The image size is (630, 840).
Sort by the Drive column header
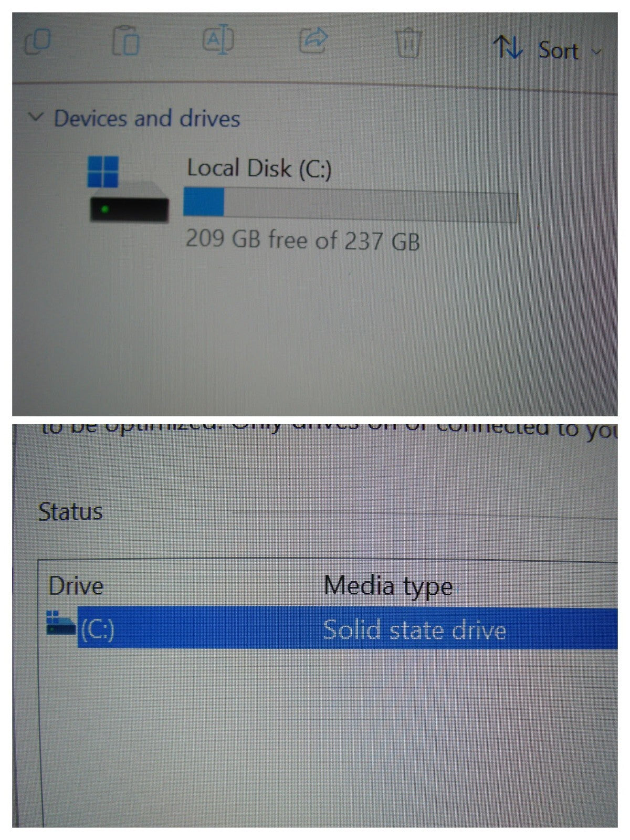pyautogui.click(x=76, y=586)
